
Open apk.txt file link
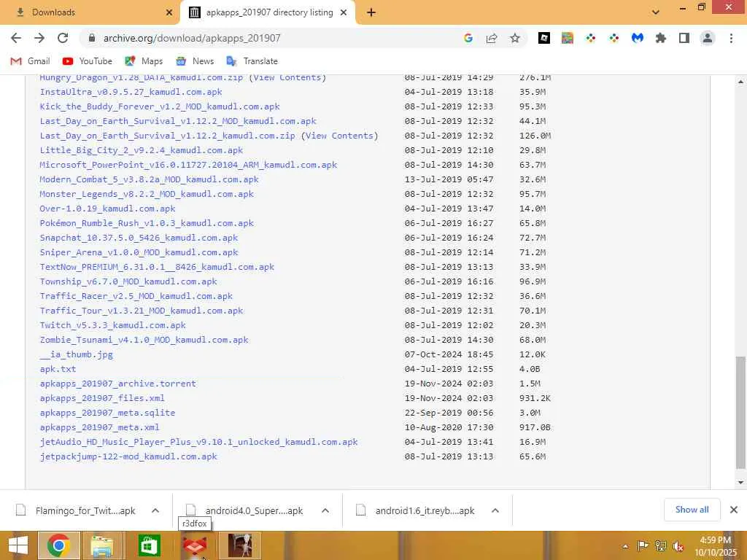(58, 369)
